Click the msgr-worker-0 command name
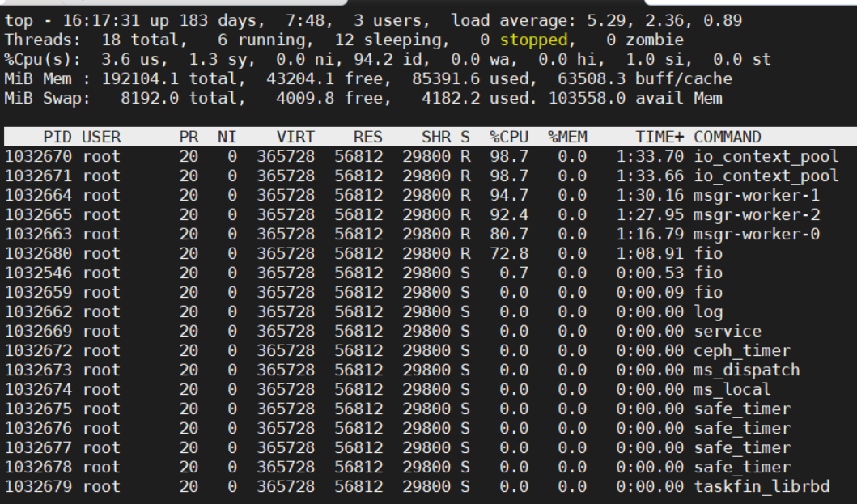This screenshot has width=857, height=504. 757,234
